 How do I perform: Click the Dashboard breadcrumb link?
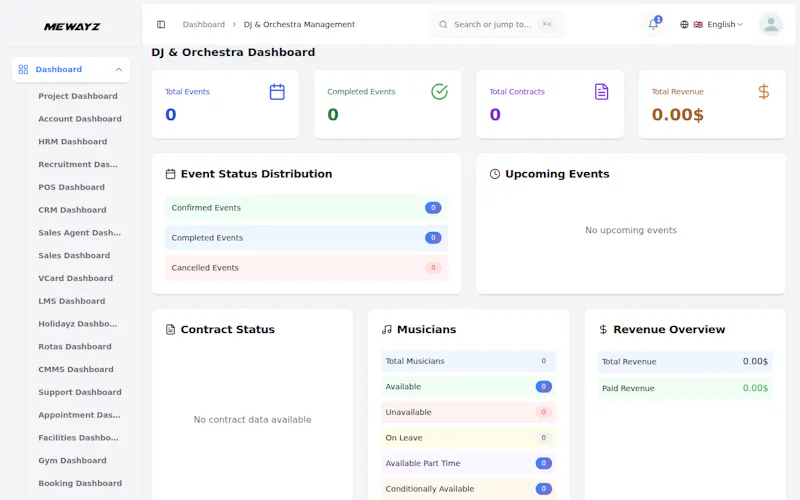click(x=204, y=24)
